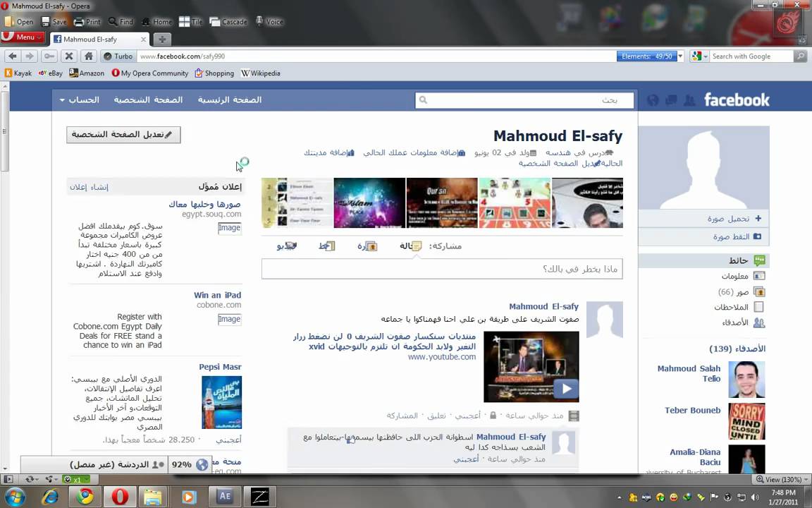The height and width of the screenshot is (508, 812).
Task: Select the صور (66) photos sidebar item
Action: pos(741,292)
